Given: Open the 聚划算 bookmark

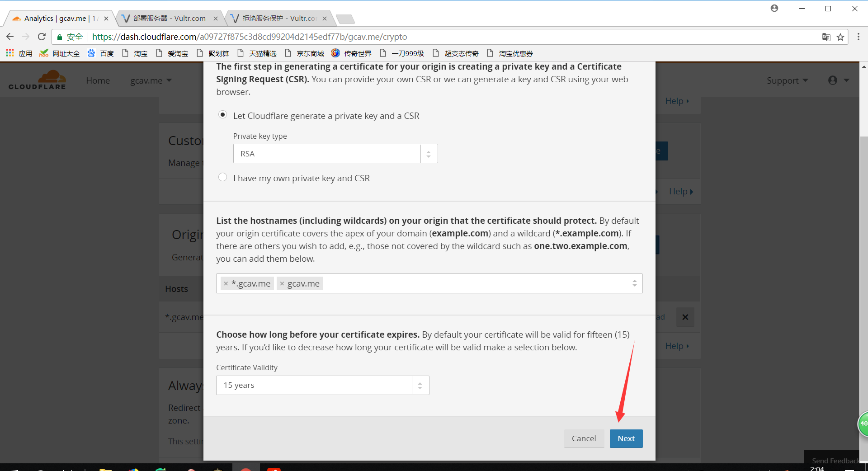Looking at the screenshot, I should click(212, 53).
